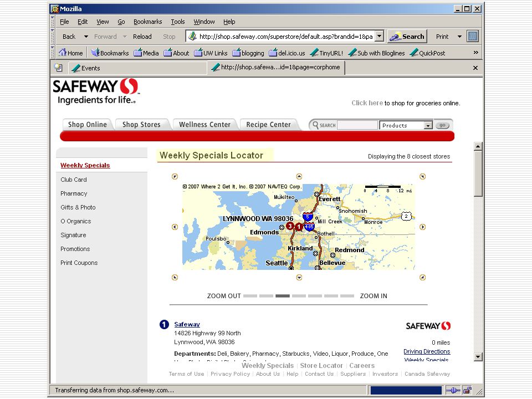Viewport: 532px width, 399px height.
Task: Open the Media bookmark folder
Action: [146, 53]
